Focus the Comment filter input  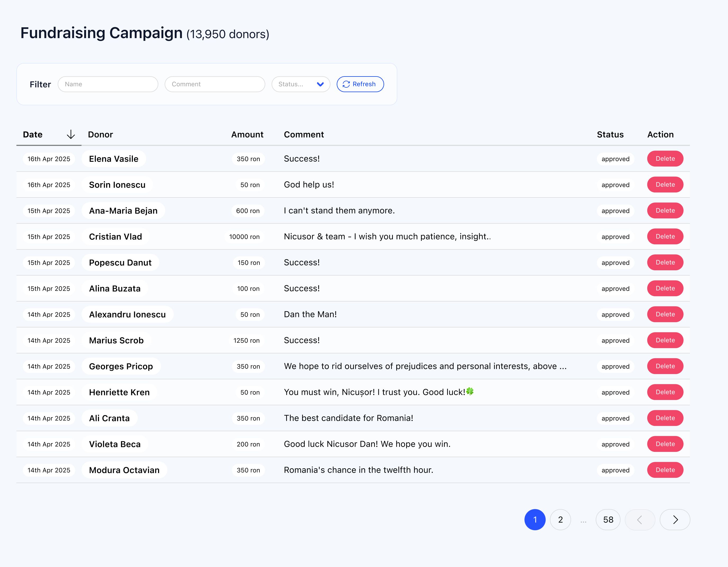215,84
